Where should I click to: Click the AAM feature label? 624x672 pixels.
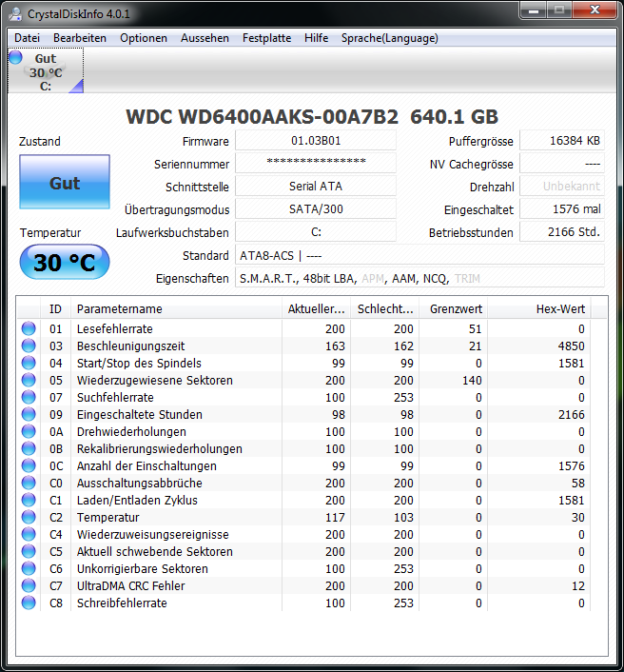[x=403, y=279]
